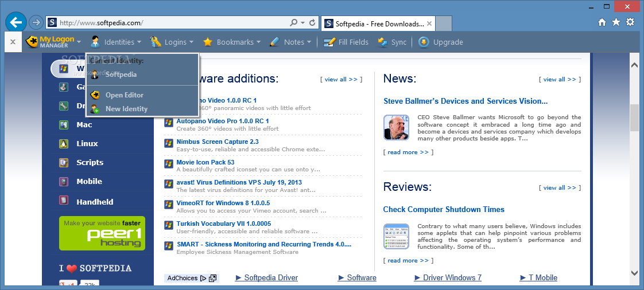Click the Scripts category icon
644x290 pixels.
click(63, 162)
